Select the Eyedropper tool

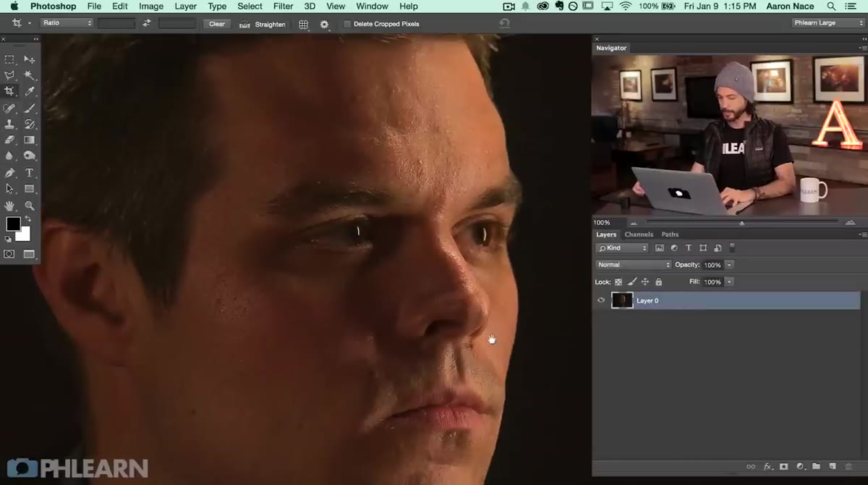[x=30, y=91]
